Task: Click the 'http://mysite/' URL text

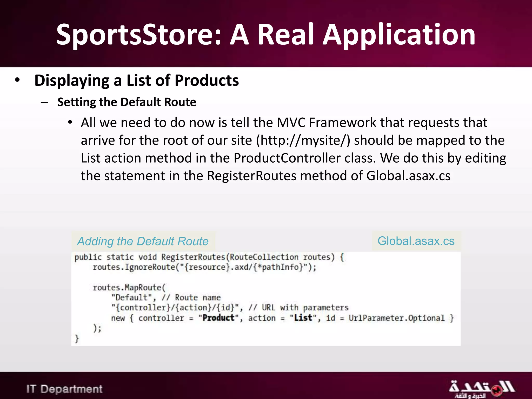Action: (303, 140)
